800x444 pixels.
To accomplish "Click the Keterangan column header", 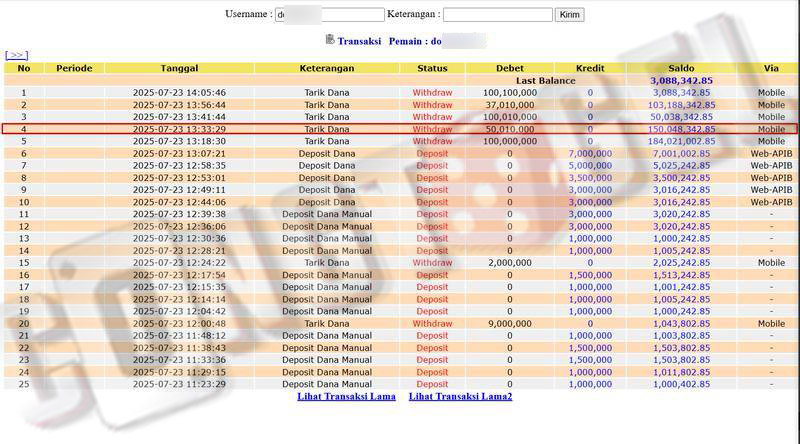I will 326,68.
